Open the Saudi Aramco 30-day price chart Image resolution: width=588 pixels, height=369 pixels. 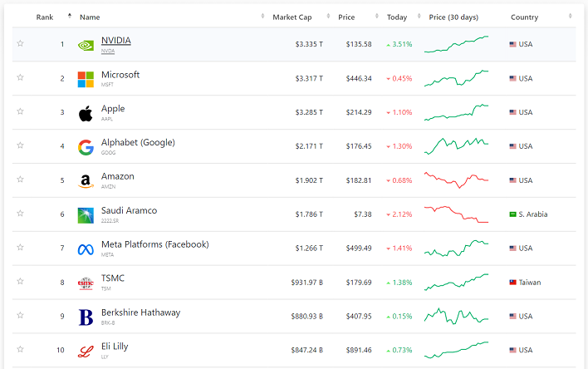click(x=456, y=214)
